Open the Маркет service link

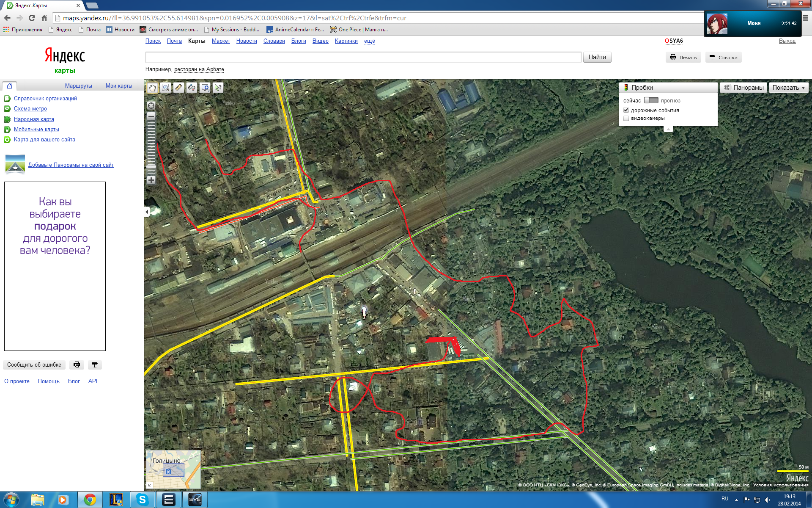pos(221,41)
